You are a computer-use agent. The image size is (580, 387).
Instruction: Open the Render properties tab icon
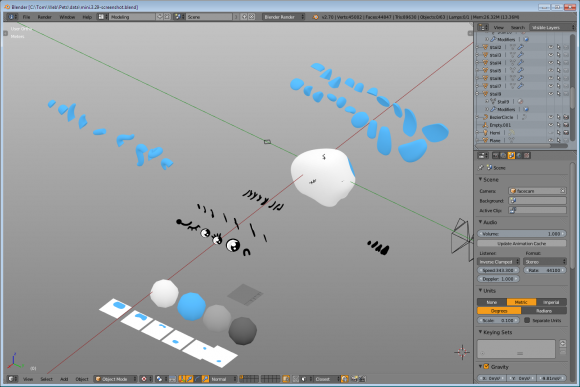[x=495, y=155]
